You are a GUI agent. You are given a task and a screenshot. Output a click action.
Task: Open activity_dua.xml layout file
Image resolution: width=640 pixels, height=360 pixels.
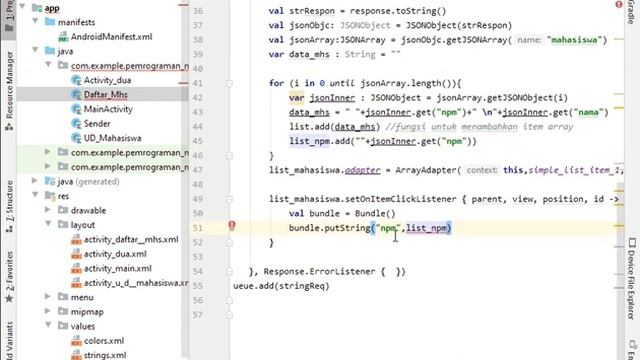(x=115, y=254)
